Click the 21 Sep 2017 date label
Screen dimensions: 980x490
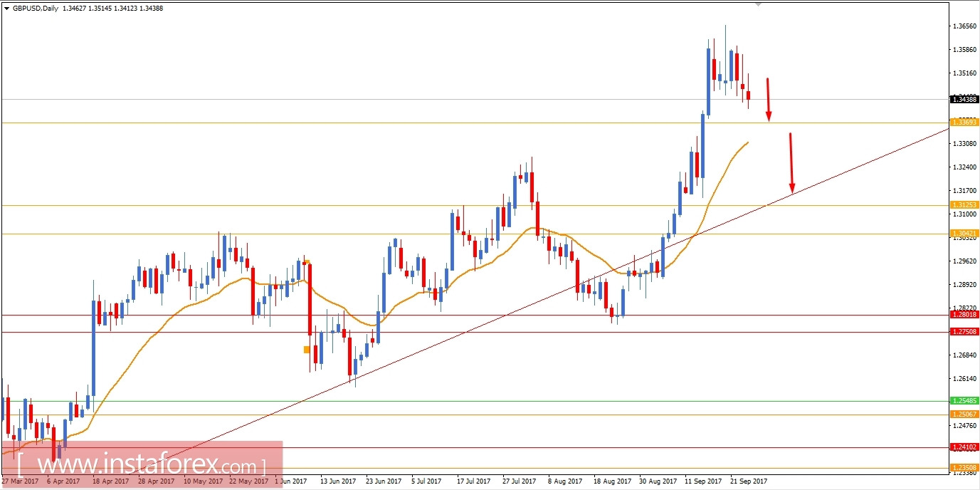point(749,481)
